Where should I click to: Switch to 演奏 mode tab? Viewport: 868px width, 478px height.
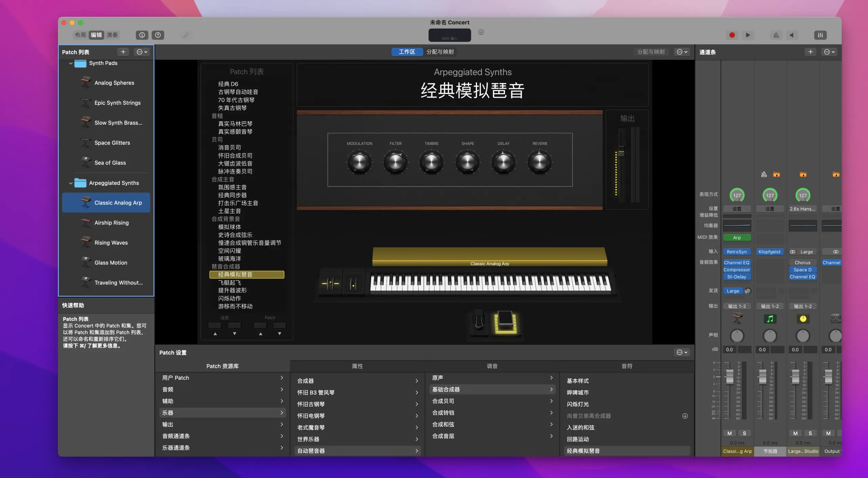[x=112, y=35]
